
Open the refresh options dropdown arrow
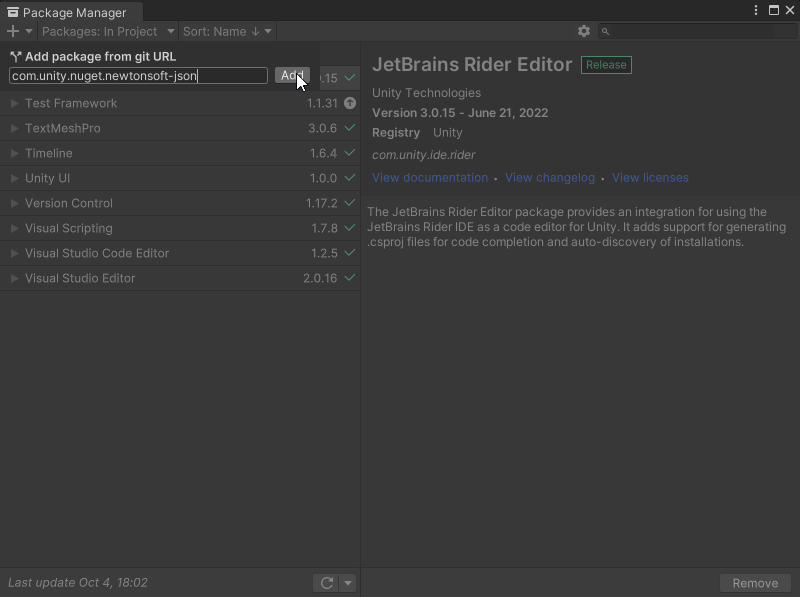(x=348, y=583)
